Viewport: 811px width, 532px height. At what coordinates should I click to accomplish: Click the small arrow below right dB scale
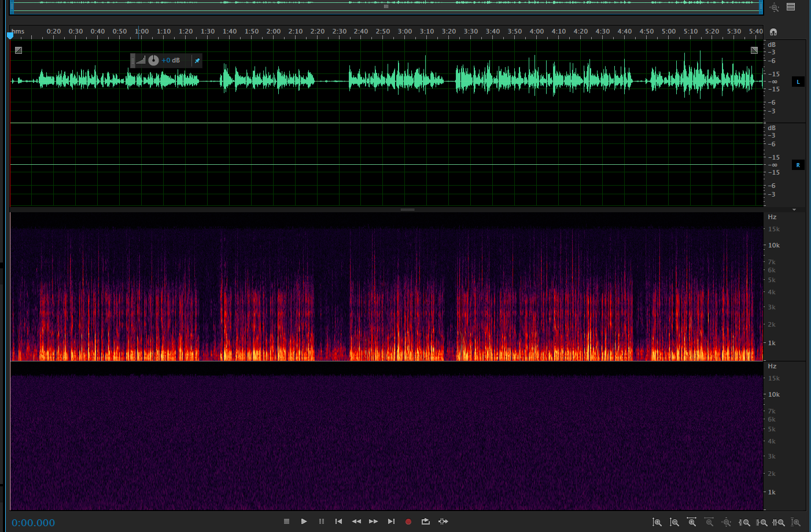tap(794, 209)
